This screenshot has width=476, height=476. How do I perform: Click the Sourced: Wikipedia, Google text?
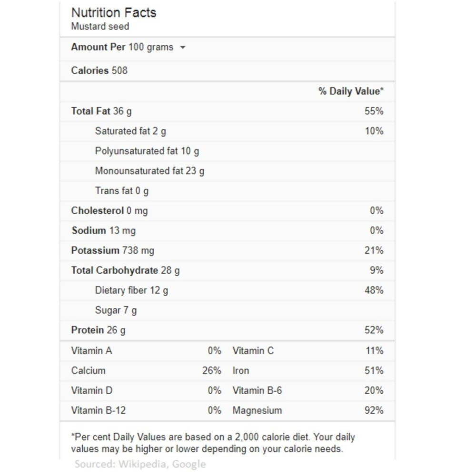[140, 464]
